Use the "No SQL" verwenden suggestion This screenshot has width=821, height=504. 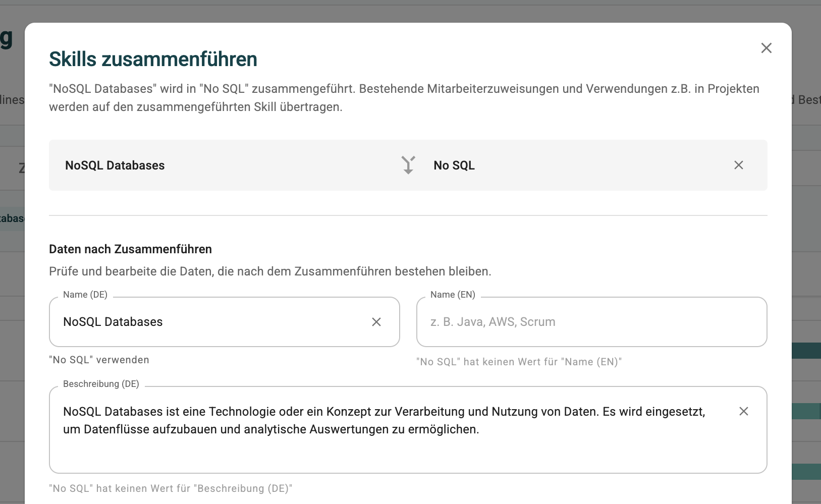tap(99, 360)
